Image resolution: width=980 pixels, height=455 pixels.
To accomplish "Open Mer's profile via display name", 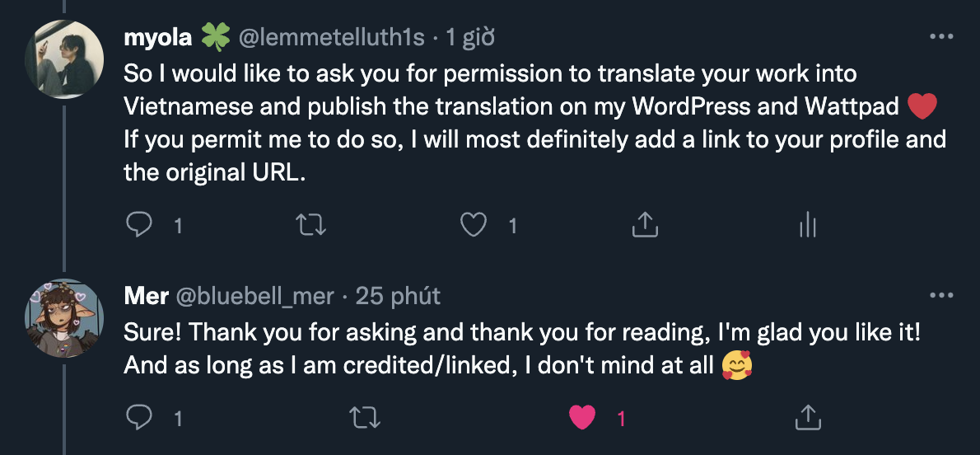I will coord(147,296).
